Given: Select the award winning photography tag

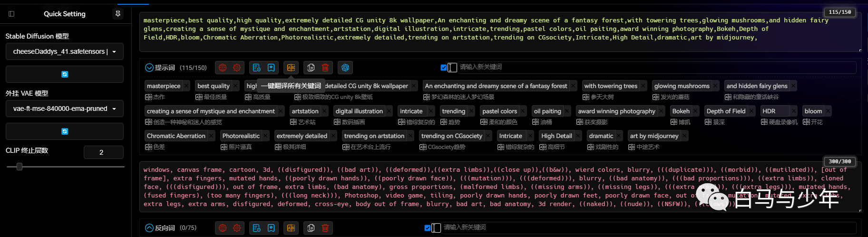Looking at the screenshot, I should pos(616,111).
